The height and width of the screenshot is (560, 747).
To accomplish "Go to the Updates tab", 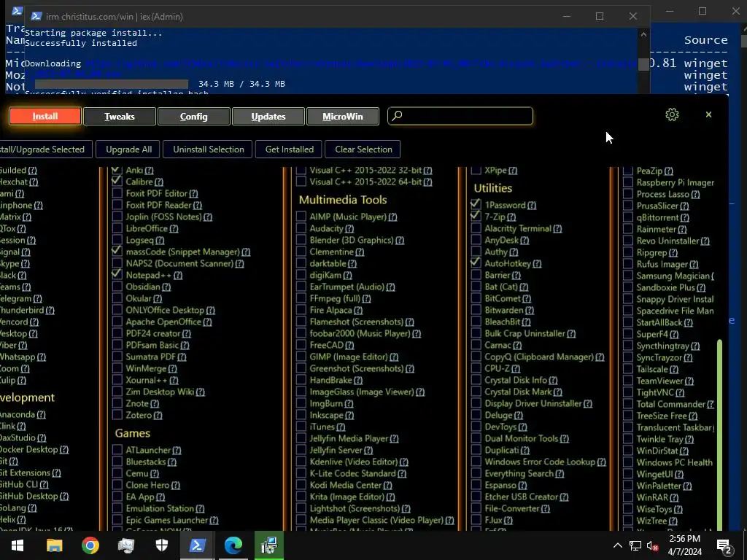I will click(x=268, y=116).
